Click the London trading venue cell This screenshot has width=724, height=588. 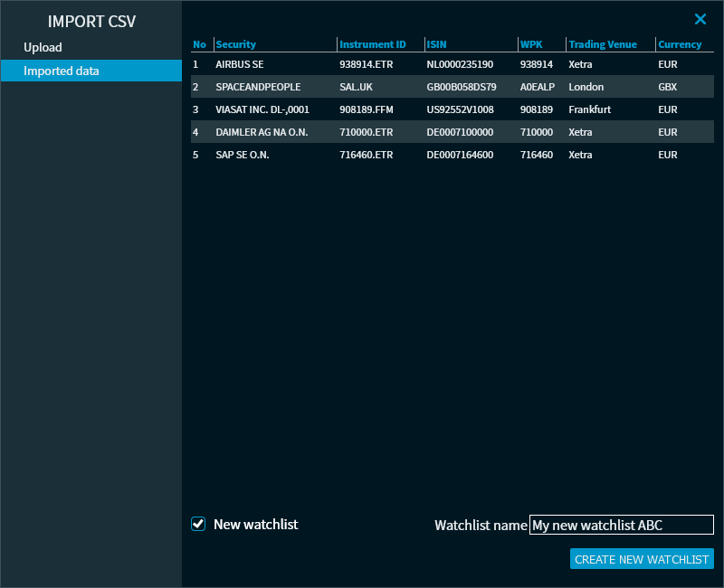point(586,87)
